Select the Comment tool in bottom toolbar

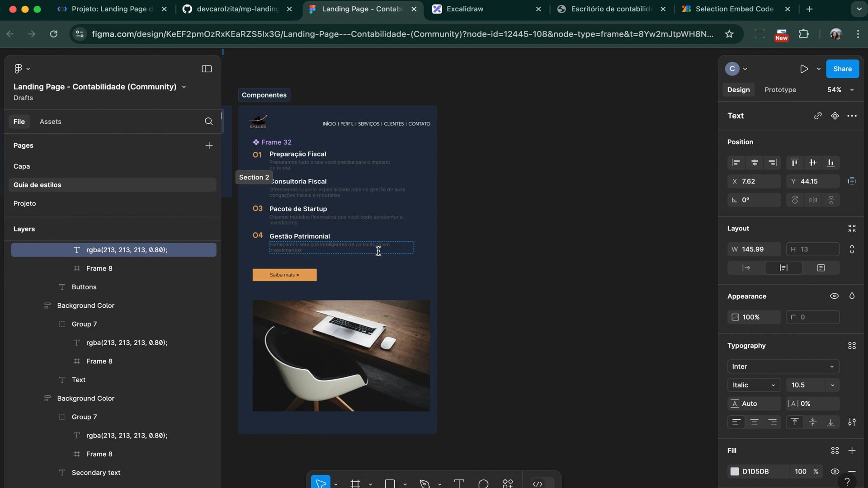pos(483,483)
